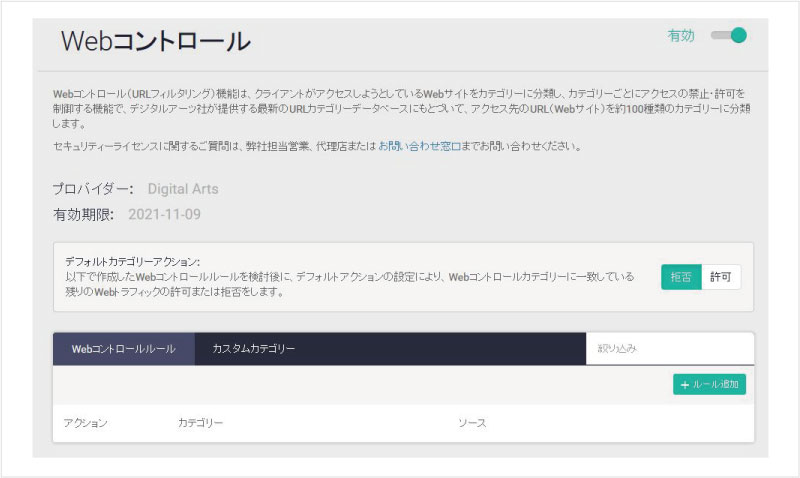The image size is (800, 478).
Task: Click the 2021-11-09 expiration date
Action: 170,214
